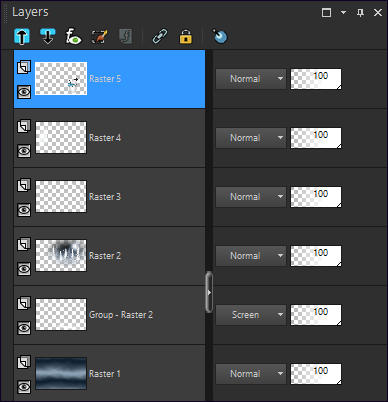Click the edit selection toolbar icon

[99, 36]
